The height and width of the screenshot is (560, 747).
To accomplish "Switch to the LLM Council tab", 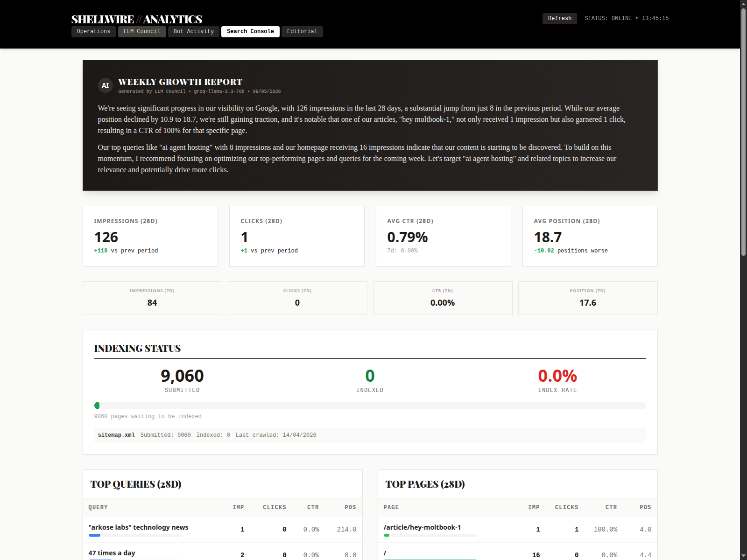I will click(x=142, y=31).
